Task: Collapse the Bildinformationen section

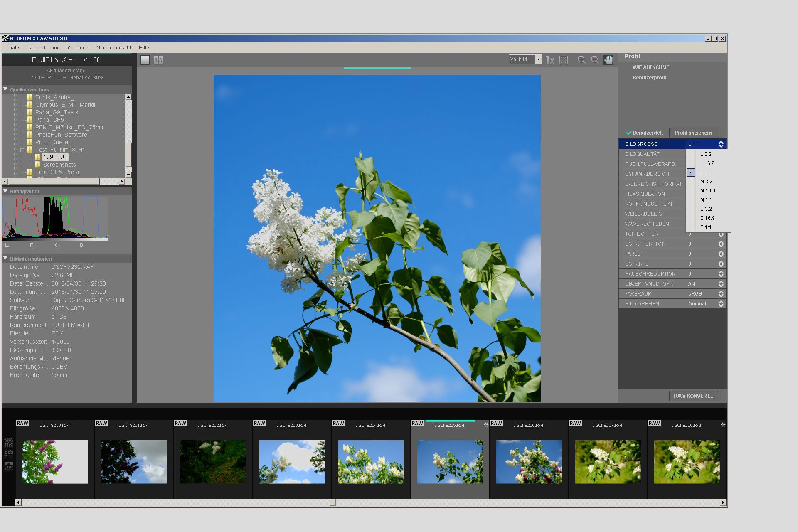Action: tap(5, 259)
